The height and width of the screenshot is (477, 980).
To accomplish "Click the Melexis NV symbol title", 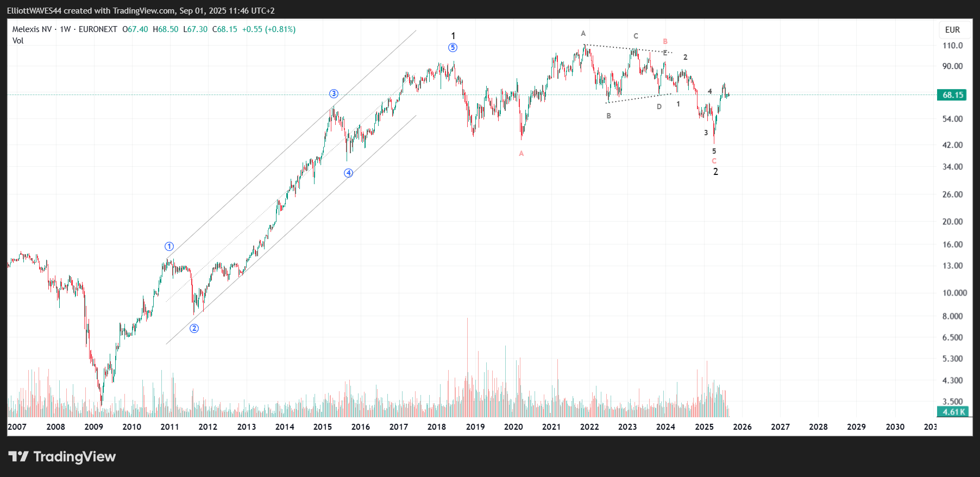I will (x=32, y=29).
